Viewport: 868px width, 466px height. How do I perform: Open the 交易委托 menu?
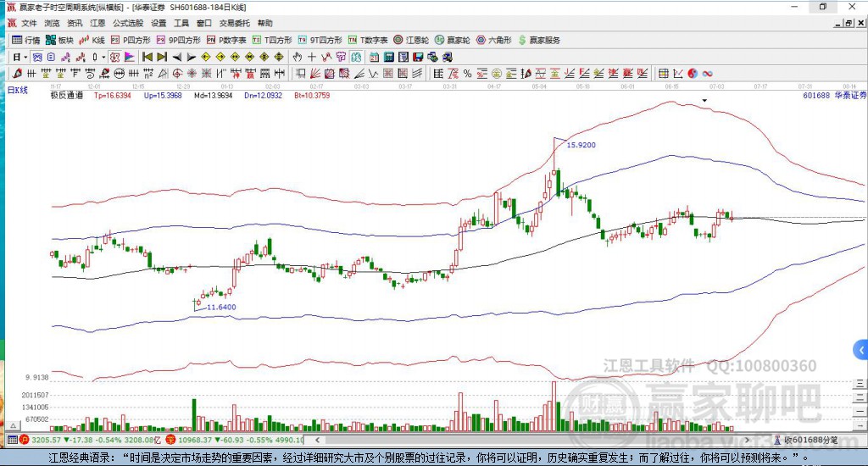coord(234,23)
